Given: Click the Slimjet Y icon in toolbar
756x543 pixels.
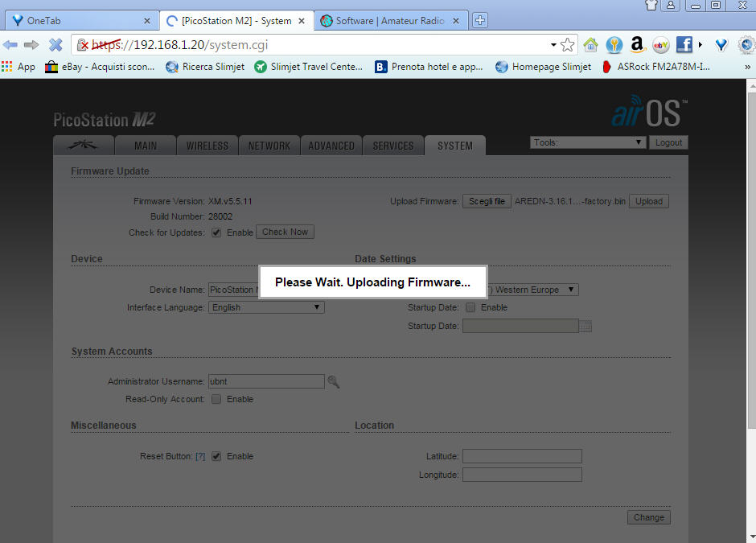Looking at the screenshot, I should [x=721, y=45].
